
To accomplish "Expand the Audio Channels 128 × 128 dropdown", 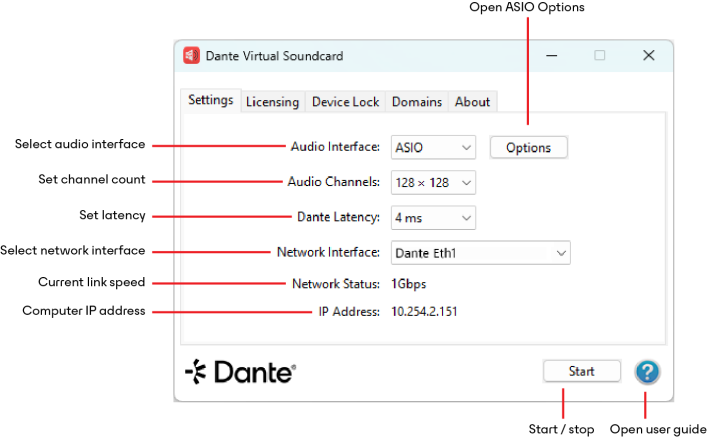I will coord(433,183).
